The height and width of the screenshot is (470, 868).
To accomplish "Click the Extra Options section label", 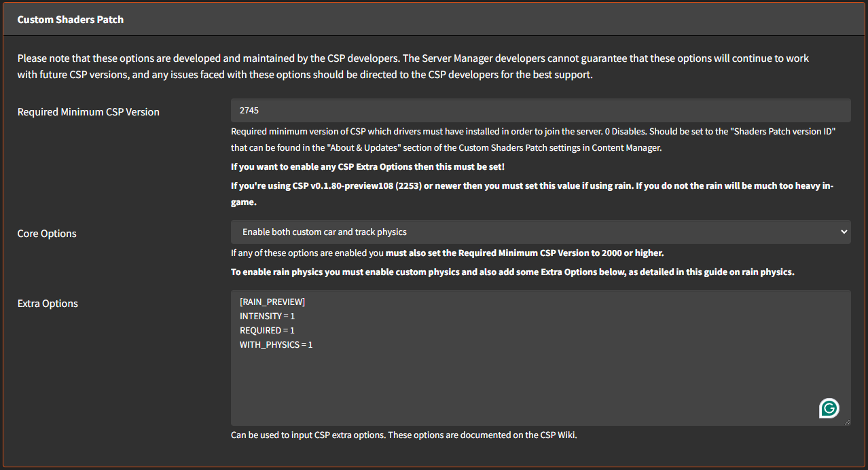I will coord(48,303).
